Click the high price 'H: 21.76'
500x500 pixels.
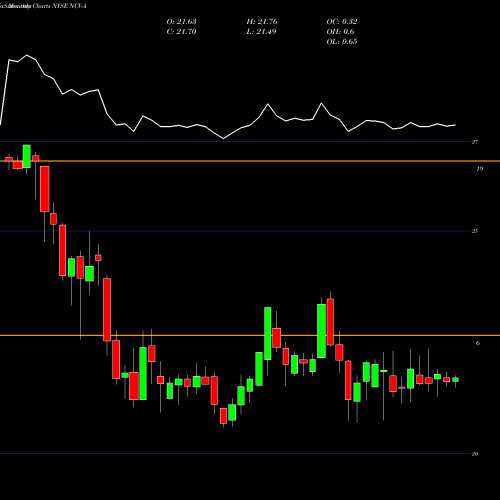[262, 22]
